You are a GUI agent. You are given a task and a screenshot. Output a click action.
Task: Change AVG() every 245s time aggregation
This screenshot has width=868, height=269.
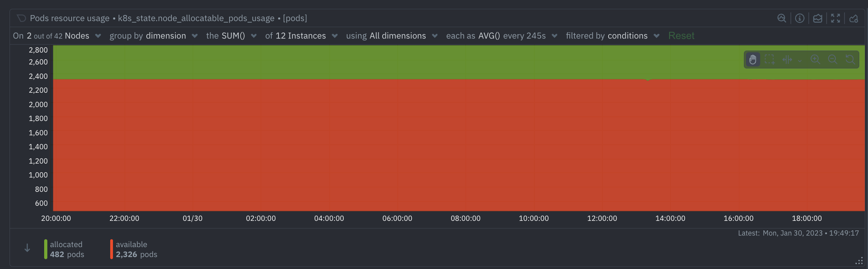502,36
